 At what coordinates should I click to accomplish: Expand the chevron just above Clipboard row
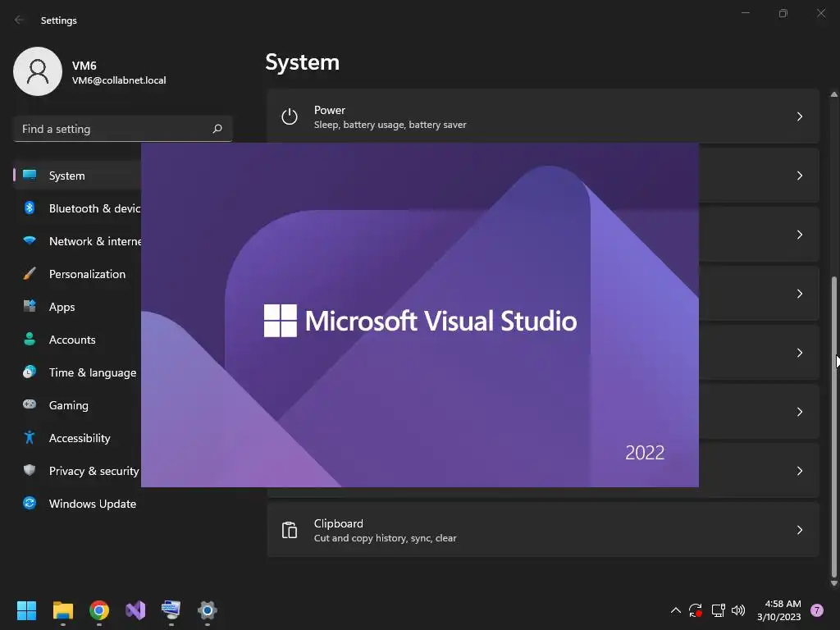coord(799,471)
